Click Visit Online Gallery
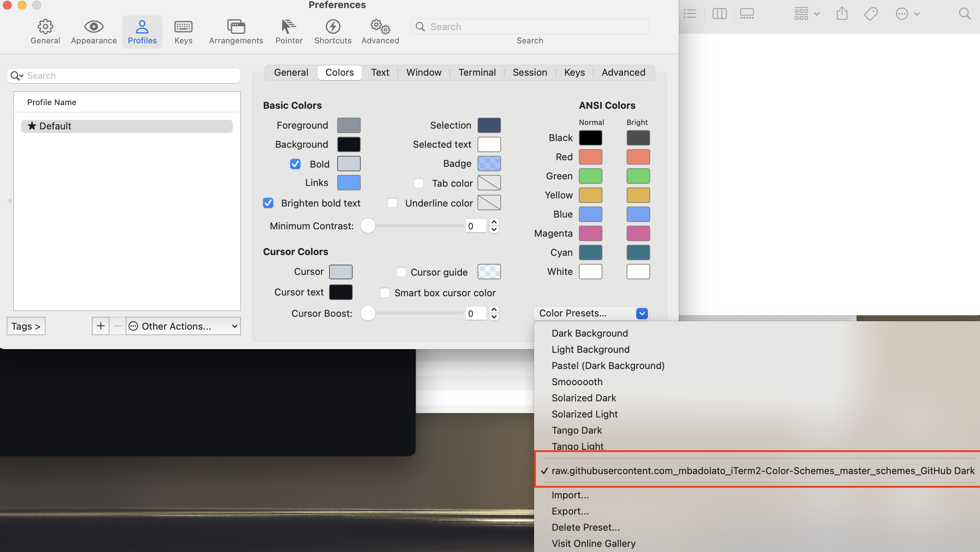Screen dimensions: 980x552 tap(594, 543)
